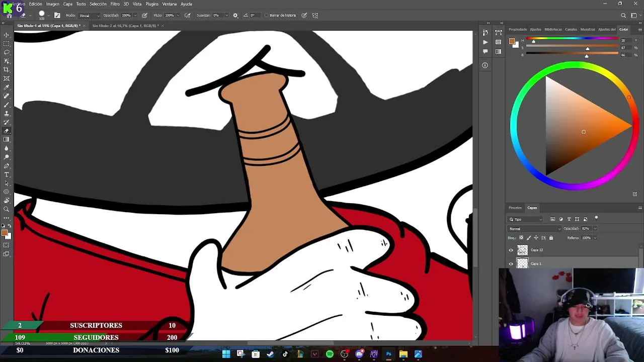Select the Rectangular Marquee tool

click(x=7, y=44)
